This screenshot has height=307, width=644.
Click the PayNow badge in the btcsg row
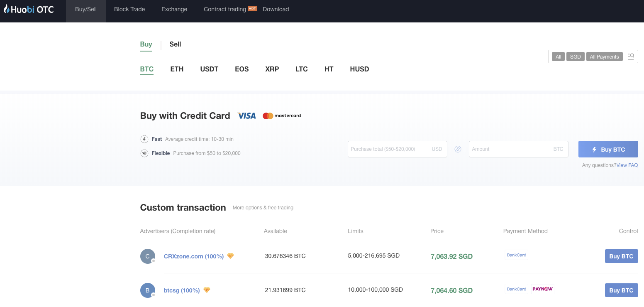pyautogui.click(x=543, y=289)
